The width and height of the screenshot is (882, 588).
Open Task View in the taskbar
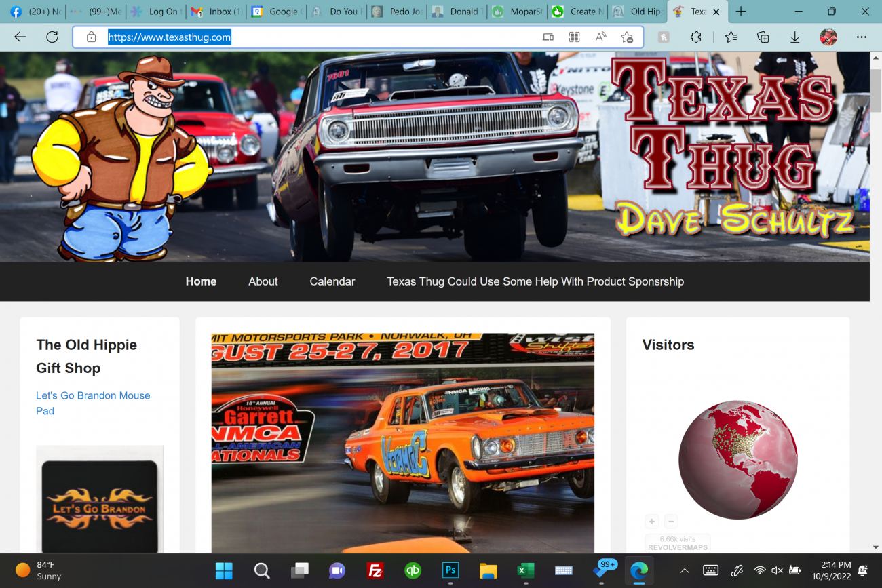pos(300,571)
